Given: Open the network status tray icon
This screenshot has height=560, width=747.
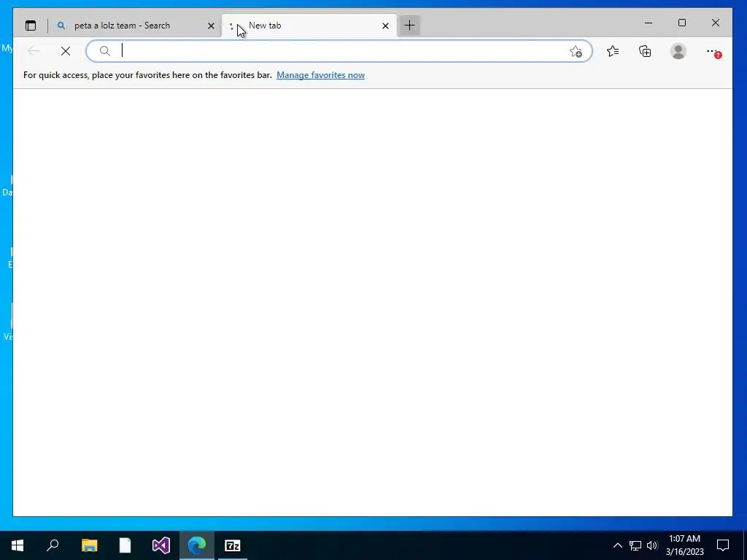Looking at the screenshot, I should [x=635, y=545].
